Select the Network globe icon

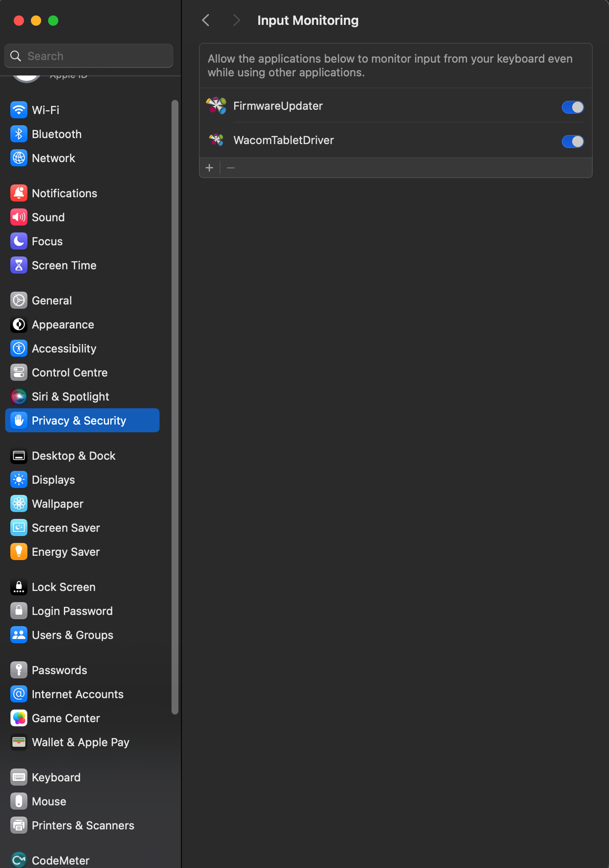(x=19, y=158)
